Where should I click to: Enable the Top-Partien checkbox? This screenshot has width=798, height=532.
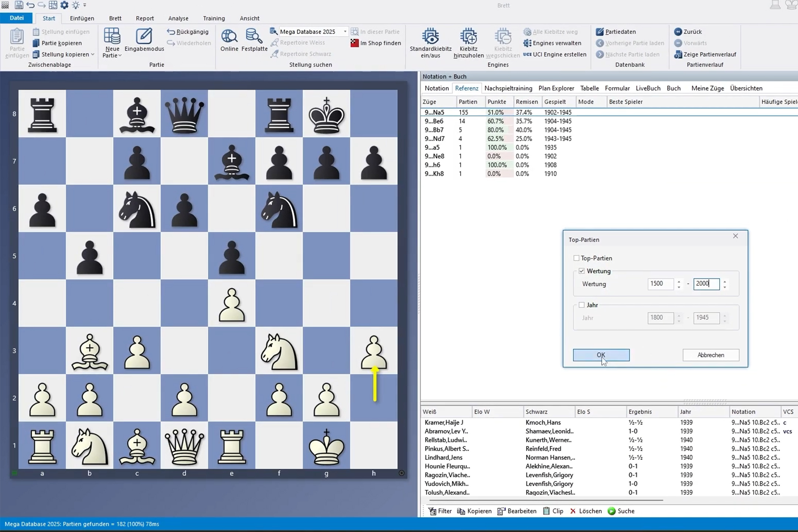577,258
